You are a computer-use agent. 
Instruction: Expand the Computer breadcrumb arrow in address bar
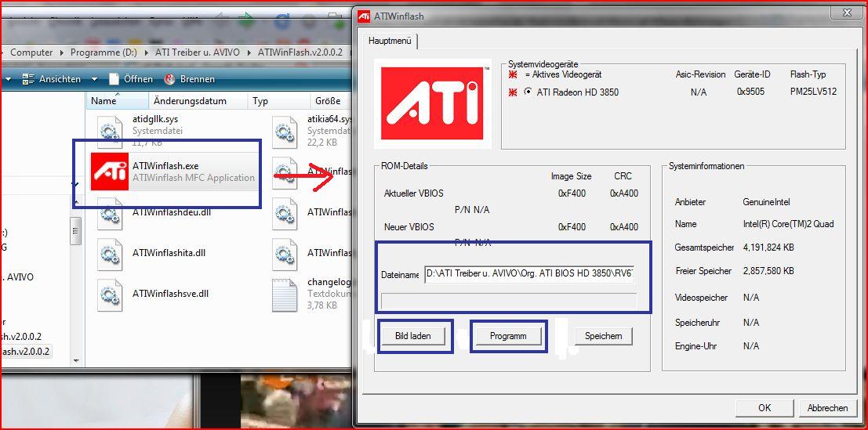click(61, 52)
